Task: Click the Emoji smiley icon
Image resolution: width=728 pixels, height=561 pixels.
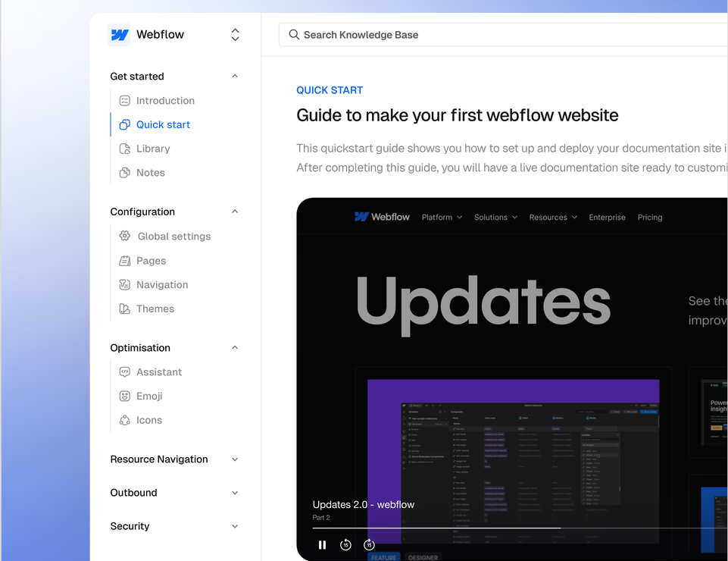Action: [x=125, y=396]
